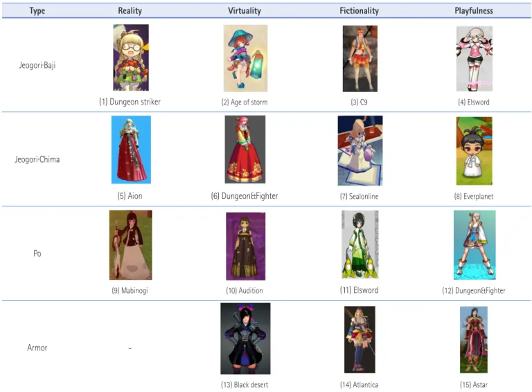Click the (6) Dungeon&Fighter caption text

point(245,196)
